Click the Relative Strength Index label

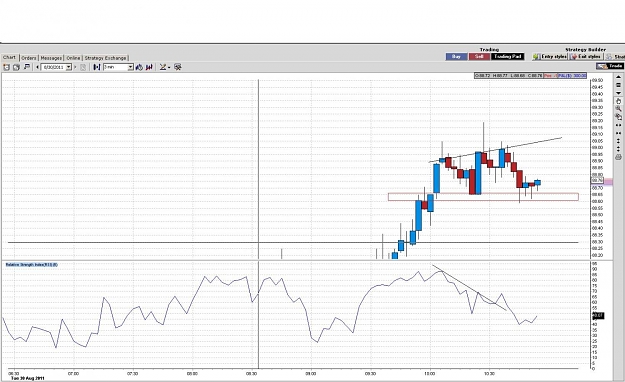31,264
